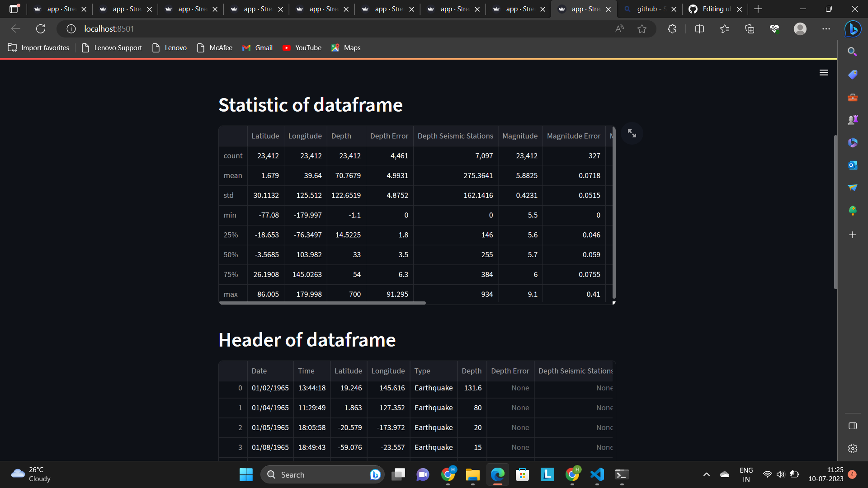Launch Visual Studio Code from the taskbar
This screenshot has height=488, width=868.
pos(597,474)
